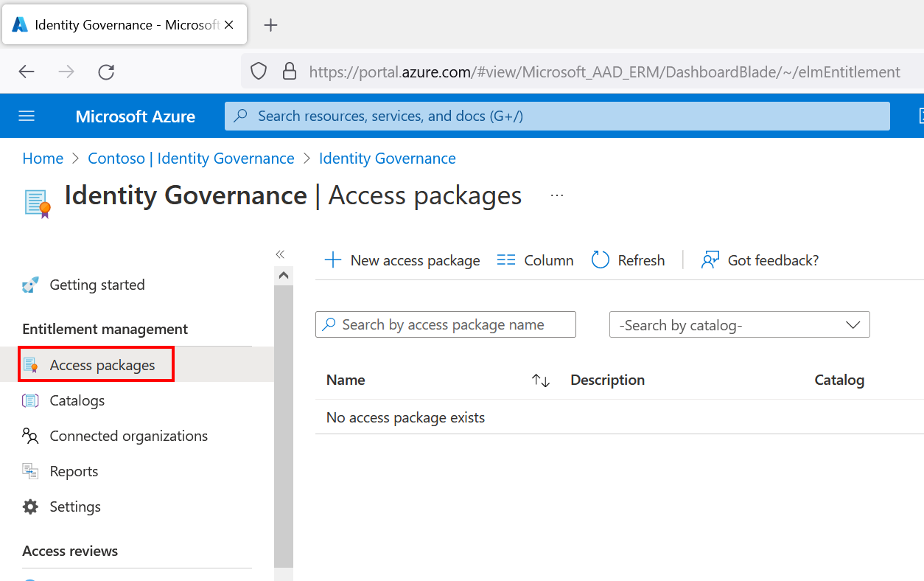Click the Getting started rocket icon
The width and height of the screenshot is (924, 581).
click(x=30, y=285)
